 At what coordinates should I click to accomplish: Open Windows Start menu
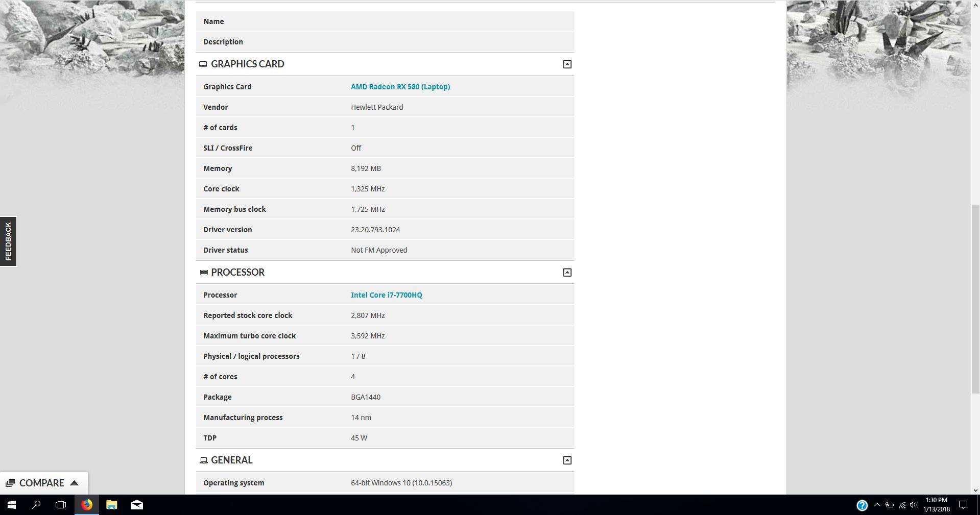12,505
